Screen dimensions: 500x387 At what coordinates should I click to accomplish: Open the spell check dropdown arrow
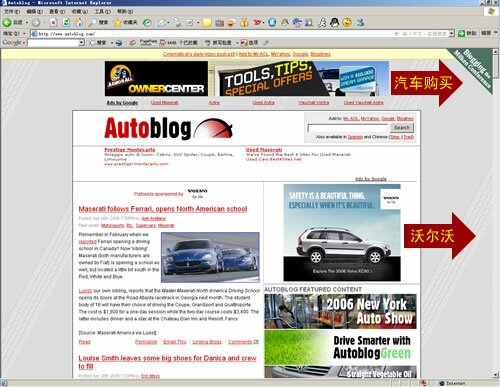237,43
